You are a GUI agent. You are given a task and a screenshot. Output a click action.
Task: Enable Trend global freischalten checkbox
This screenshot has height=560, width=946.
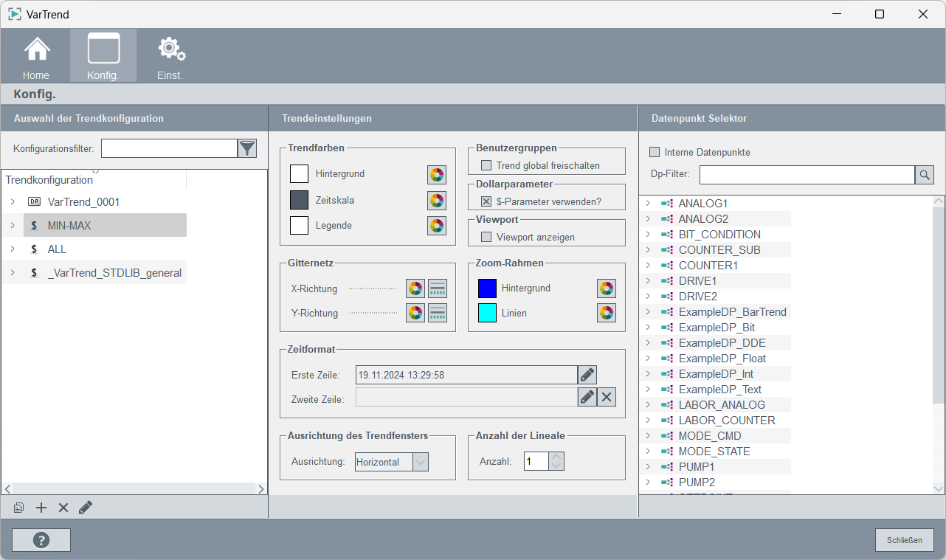click(x=486, y=165)
